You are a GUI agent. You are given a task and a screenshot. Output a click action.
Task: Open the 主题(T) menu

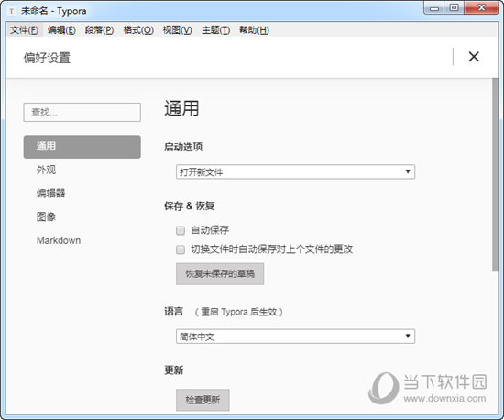click(x=215, y=30)
